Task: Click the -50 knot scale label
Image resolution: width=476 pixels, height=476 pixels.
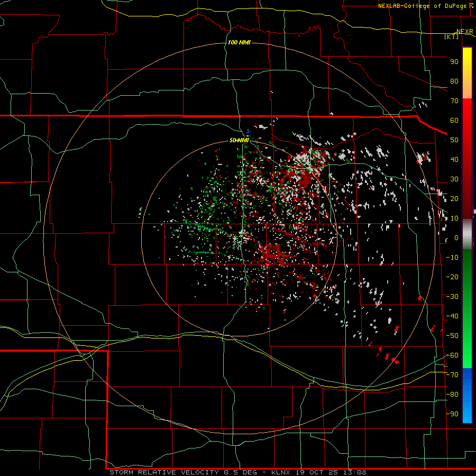Action: coord(452,336)
